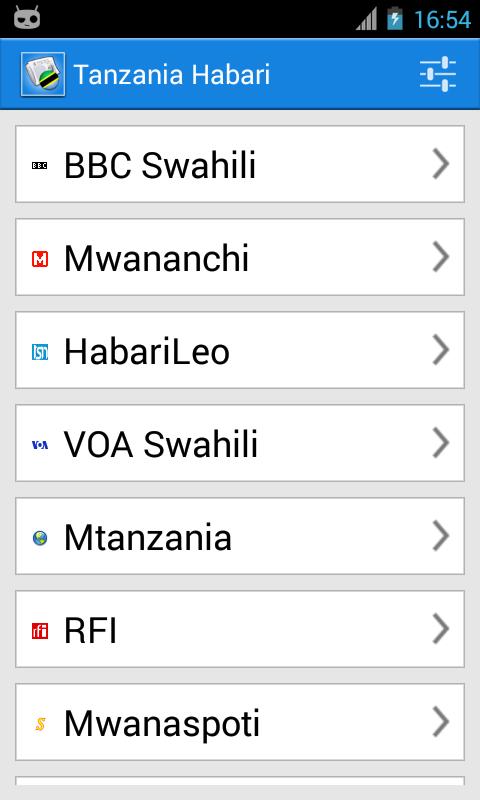
Task: Click the Mtanzania globe icon
Action: [40, 538]
